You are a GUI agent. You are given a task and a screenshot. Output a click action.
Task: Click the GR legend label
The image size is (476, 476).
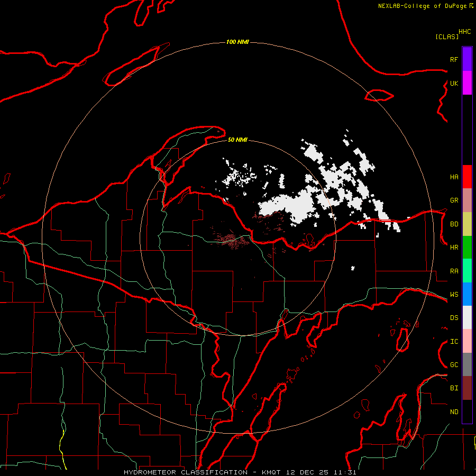point(454,200)
